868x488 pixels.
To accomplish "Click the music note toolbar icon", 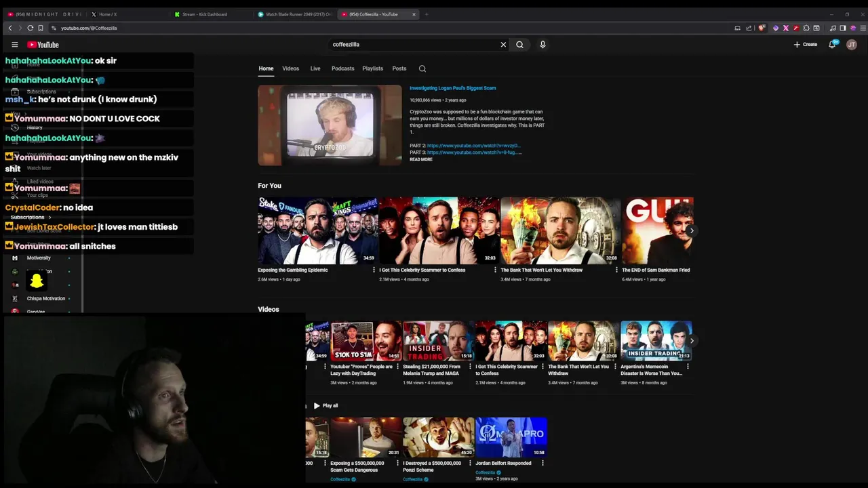I will (832, 28).
